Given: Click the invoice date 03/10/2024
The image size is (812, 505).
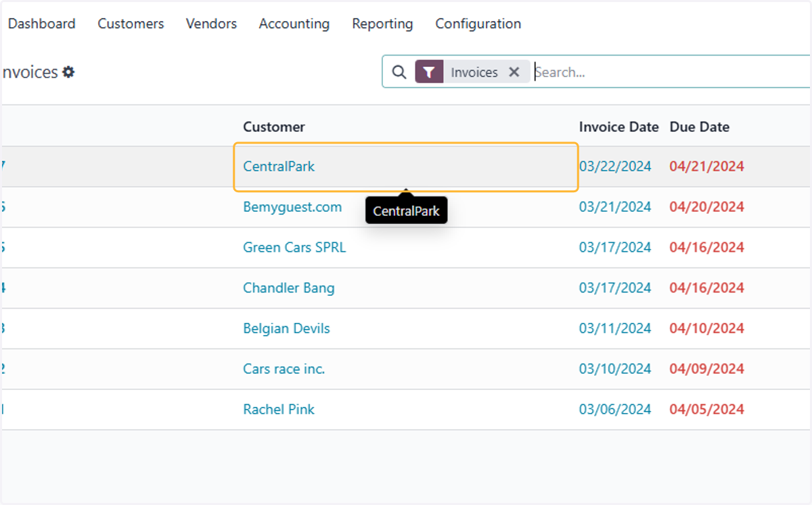Looking at the screenshot, I should [x=615, y=369].
